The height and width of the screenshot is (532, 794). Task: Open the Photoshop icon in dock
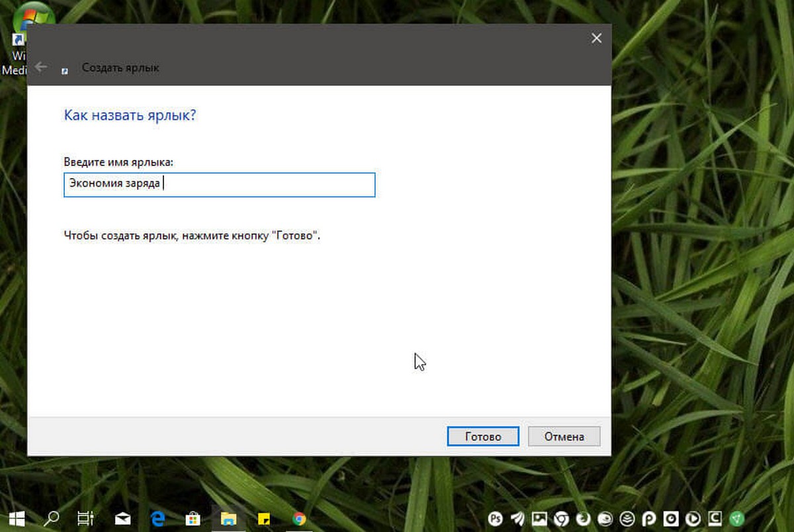(496, 519)
